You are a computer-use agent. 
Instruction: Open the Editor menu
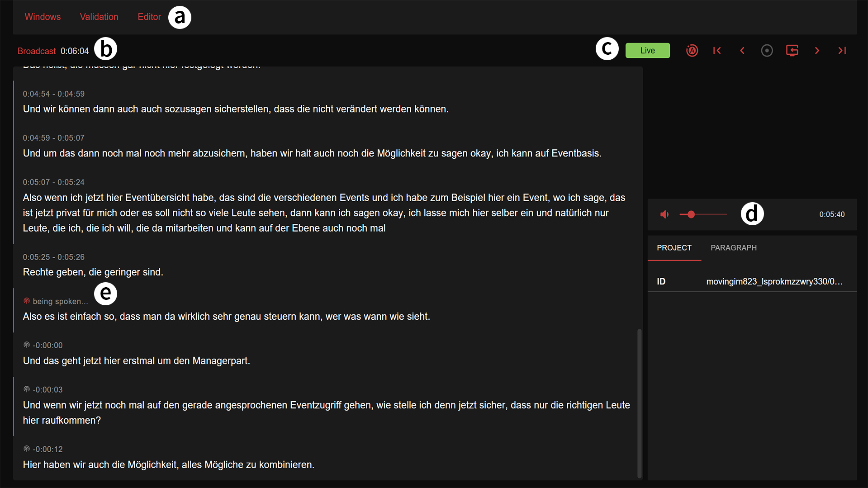tap(149, 17)
